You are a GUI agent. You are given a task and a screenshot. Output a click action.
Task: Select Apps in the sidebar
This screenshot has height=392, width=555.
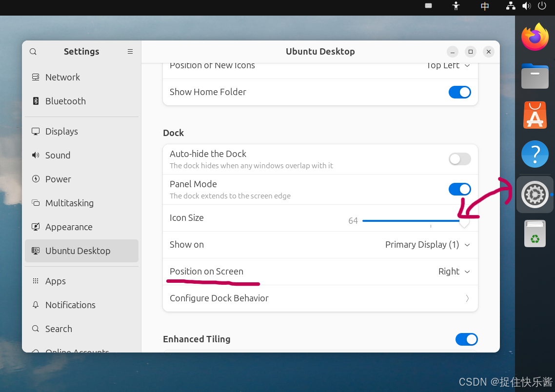coord(81,281)
